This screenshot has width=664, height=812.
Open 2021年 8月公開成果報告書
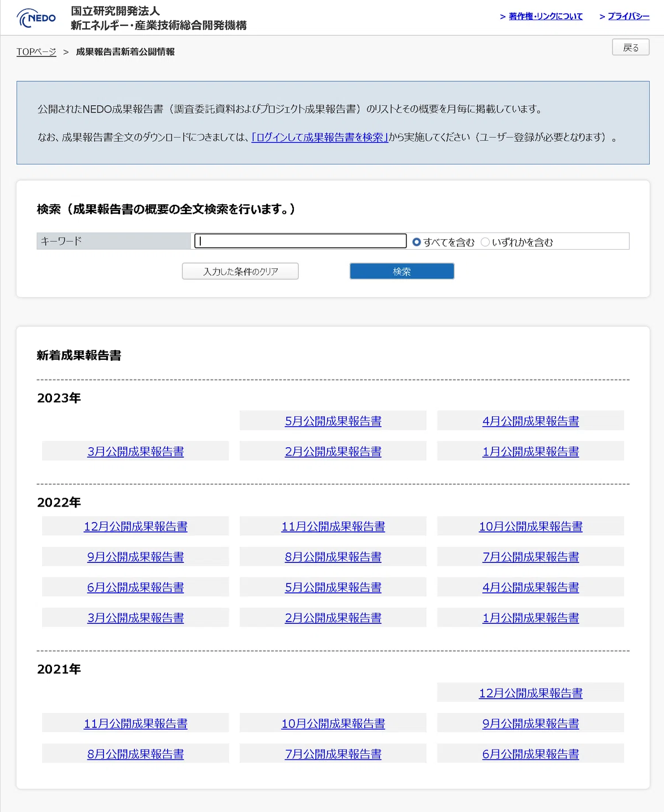pyautogui.click(x=136, y=754)
